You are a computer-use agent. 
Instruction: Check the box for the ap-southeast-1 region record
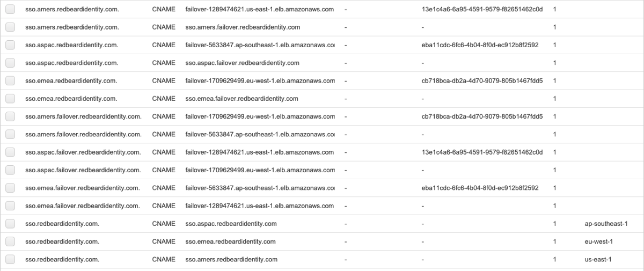pos(10,224)
